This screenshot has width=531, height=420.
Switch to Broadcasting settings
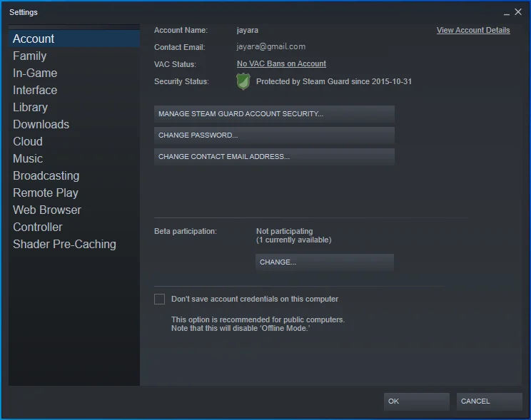74,175
